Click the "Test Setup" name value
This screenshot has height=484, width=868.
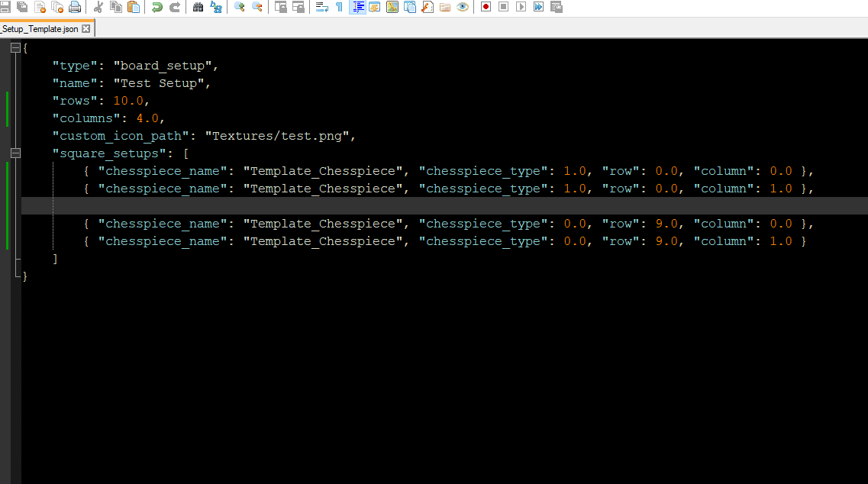[158, 84]
